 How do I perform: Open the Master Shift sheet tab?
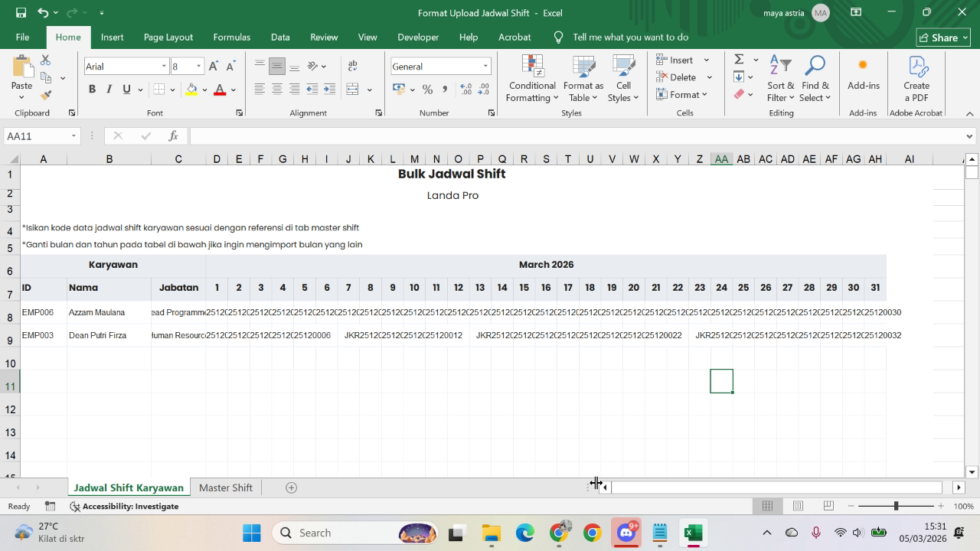coord(225,487)
